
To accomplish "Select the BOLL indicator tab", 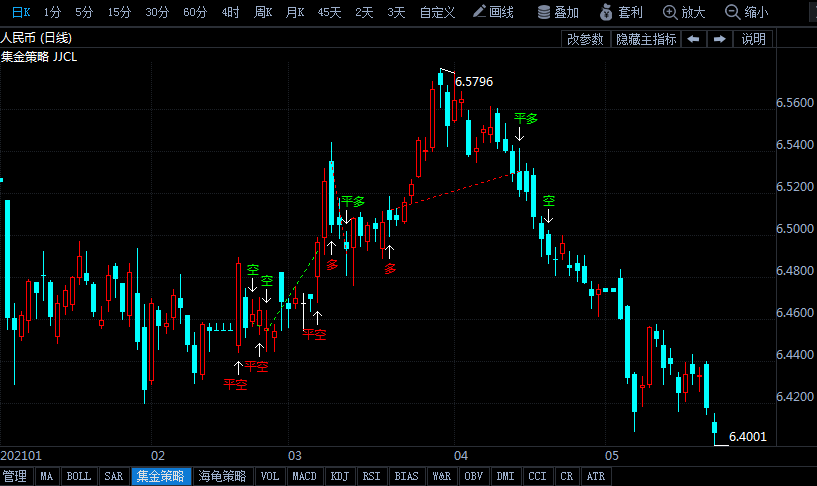I will tap(79, 476).
